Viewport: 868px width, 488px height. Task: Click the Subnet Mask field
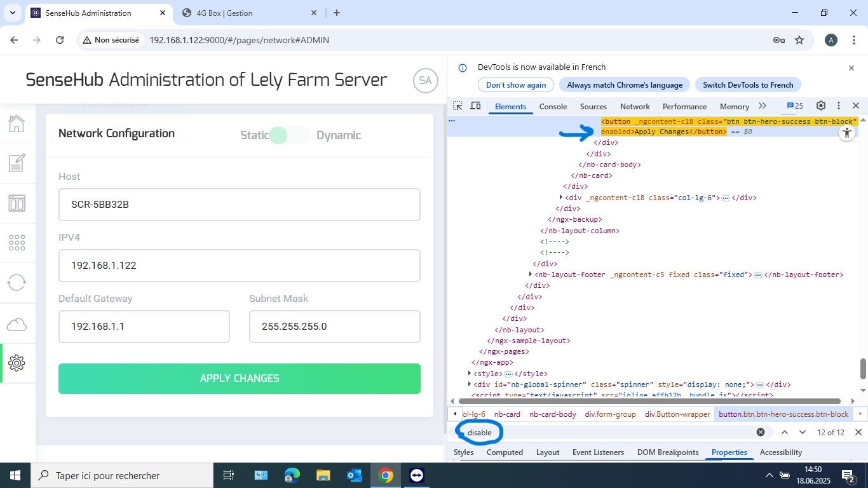(x=335, y=327)
